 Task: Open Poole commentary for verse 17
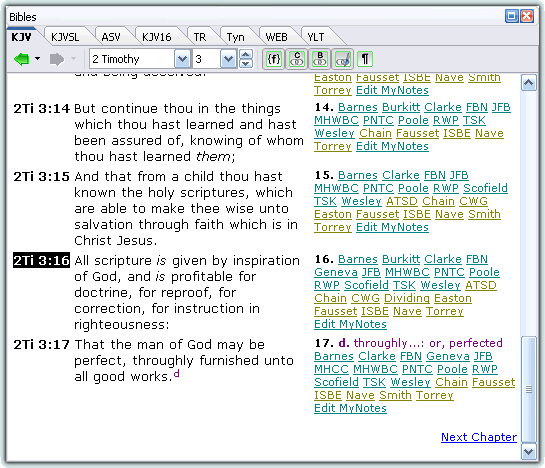(452, 369)
